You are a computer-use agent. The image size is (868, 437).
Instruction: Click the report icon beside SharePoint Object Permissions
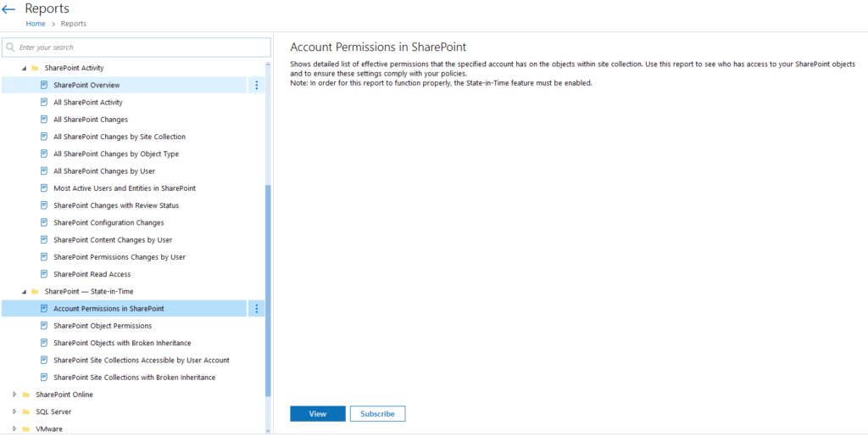[44, 326]
